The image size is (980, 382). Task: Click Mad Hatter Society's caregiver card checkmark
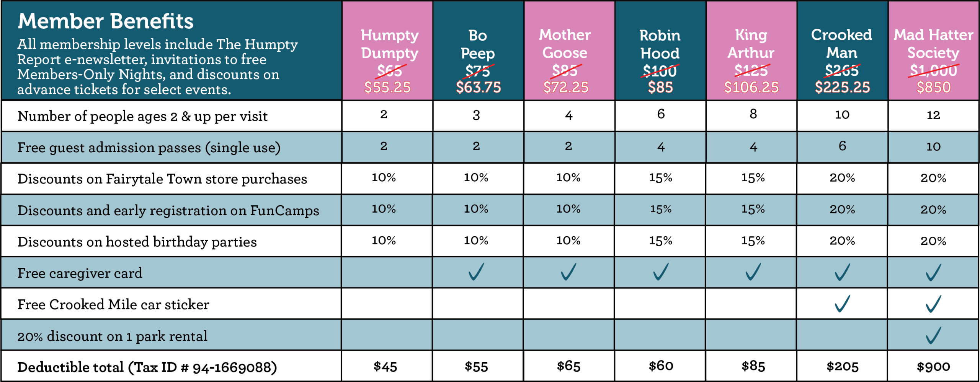tap(933, 273)
